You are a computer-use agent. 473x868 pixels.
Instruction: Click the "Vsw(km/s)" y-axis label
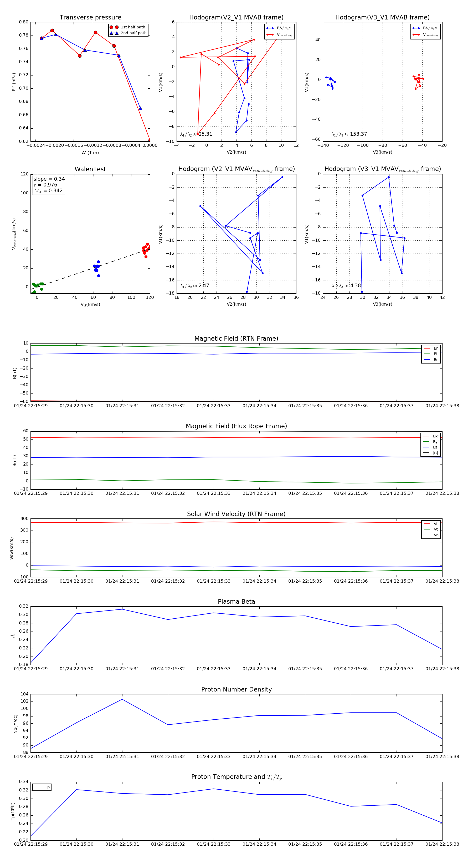click(12, 548)
